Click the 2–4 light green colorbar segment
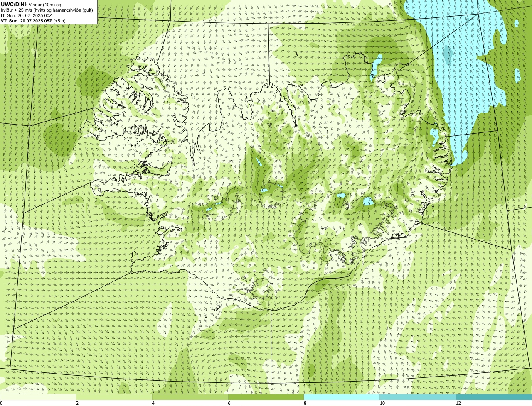The width and height of the screenshot is (532, 406). tap(114, 397)
